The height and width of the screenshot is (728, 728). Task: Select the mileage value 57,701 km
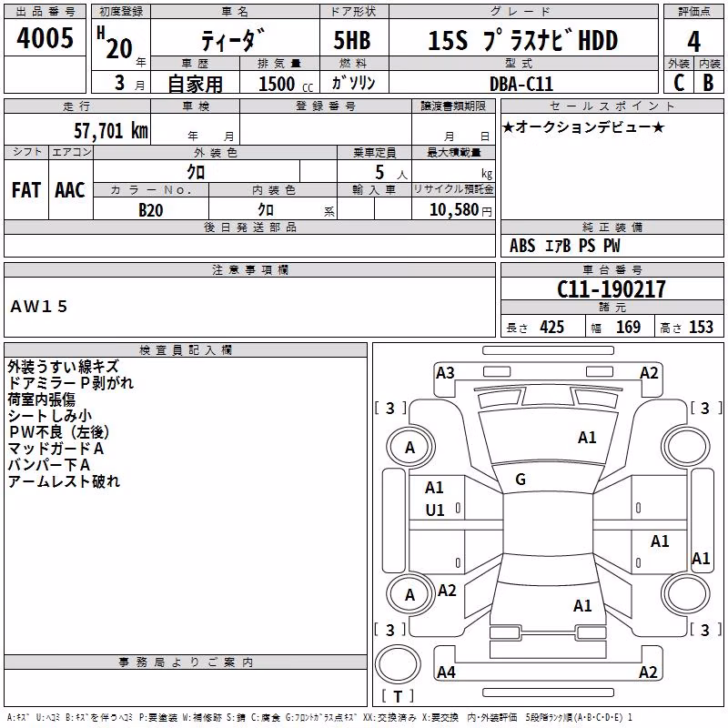[111, 130]
